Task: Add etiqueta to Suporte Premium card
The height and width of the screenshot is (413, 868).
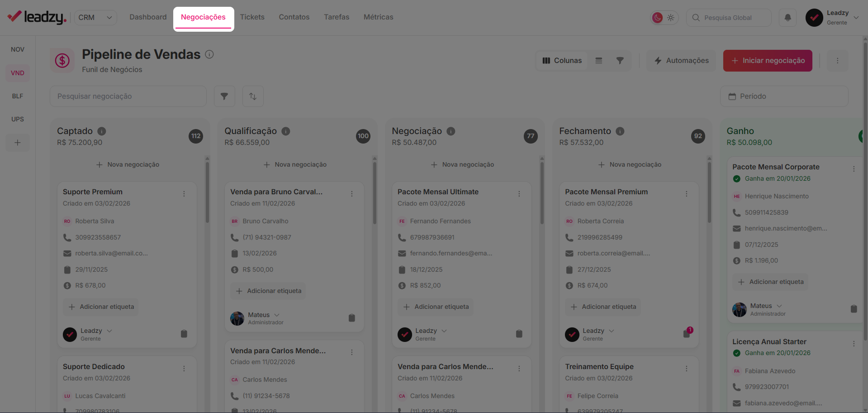Action: coord(101,307)
